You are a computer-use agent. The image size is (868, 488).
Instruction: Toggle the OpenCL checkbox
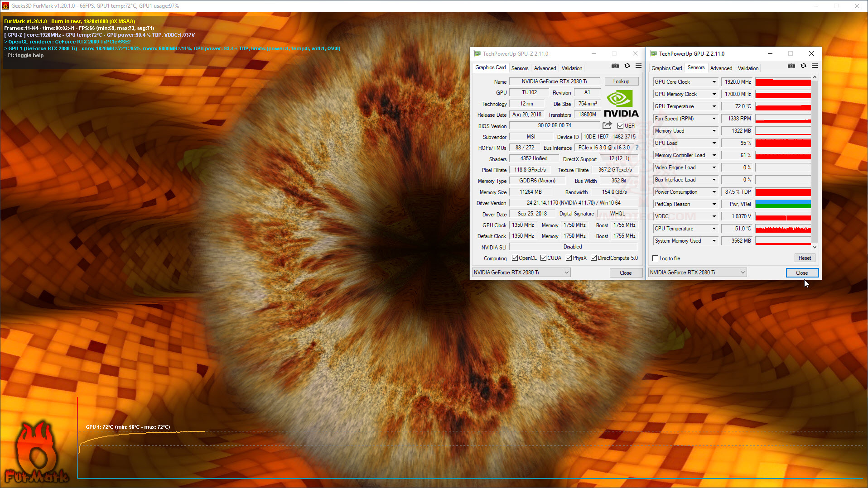coord(515,258)
